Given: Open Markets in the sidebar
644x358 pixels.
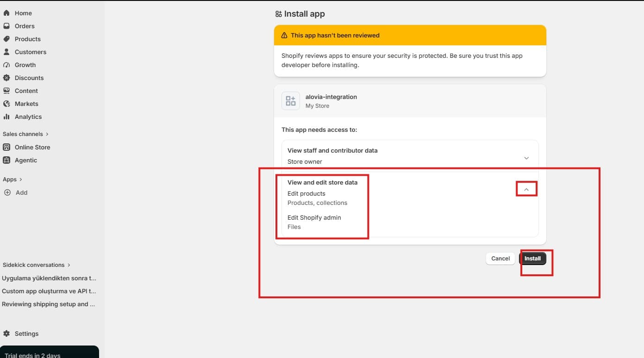Looking at the screenshot, I should [x=26, y=104].
